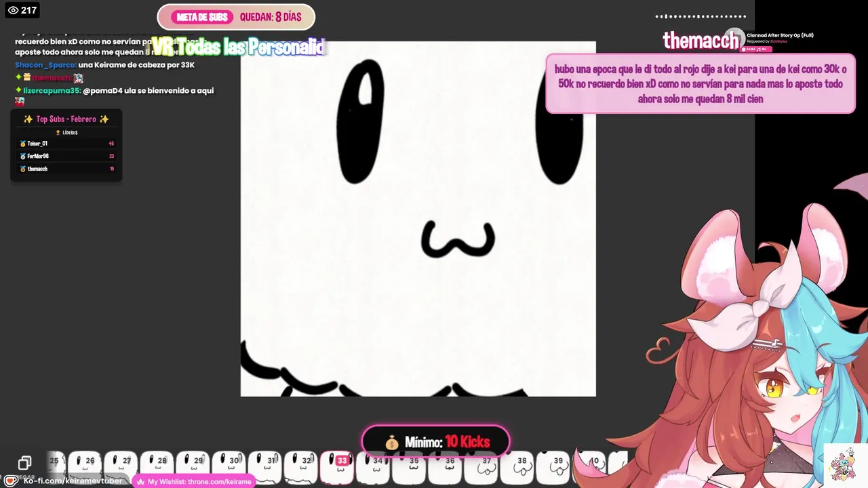The height and width of the screenshot is (488, 868).
Task: Click the viewer count number 217
Action: pos(28,10)
